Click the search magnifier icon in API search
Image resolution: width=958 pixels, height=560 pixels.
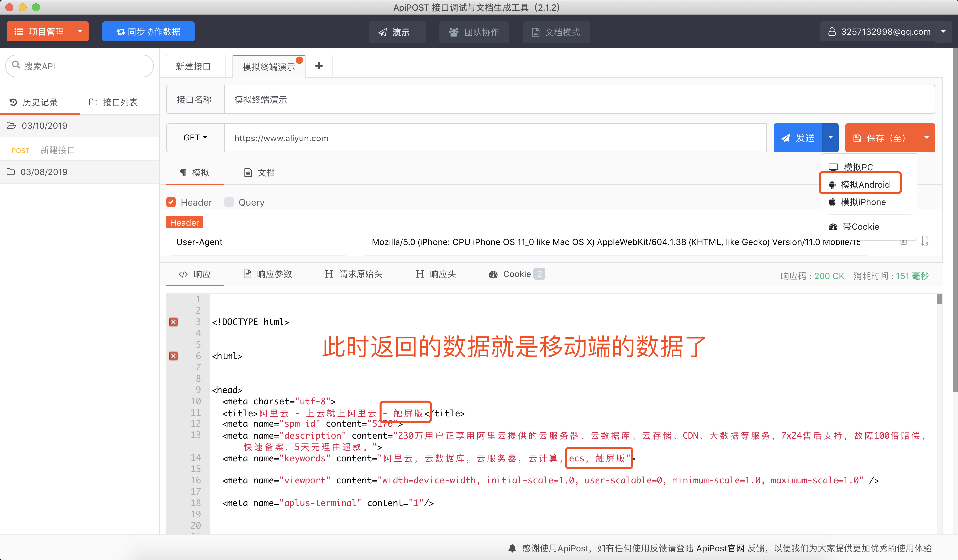click(x=16, y=65)
